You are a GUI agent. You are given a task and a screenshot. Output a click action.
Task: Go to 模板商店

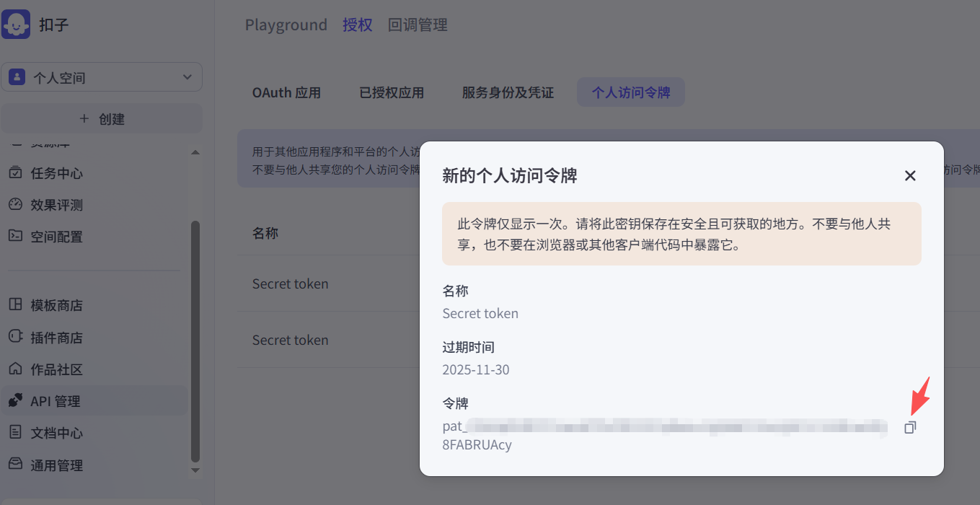click(56, 305)
